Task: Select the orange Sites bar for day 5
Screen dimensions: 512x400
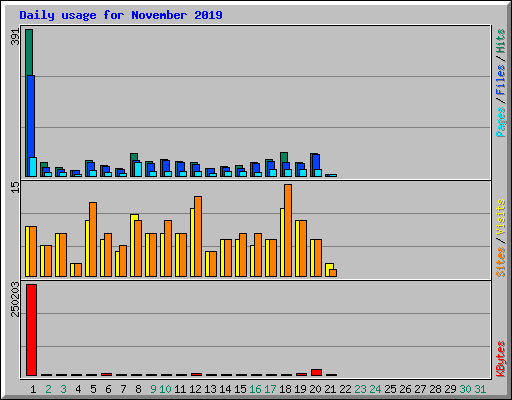Action: point(93,239)
